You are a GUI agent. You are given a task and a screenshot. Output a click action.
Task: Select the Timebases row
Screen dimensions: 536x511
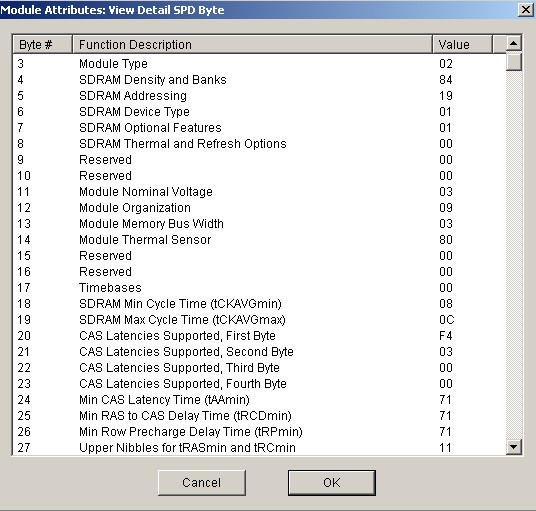(259, 288)
